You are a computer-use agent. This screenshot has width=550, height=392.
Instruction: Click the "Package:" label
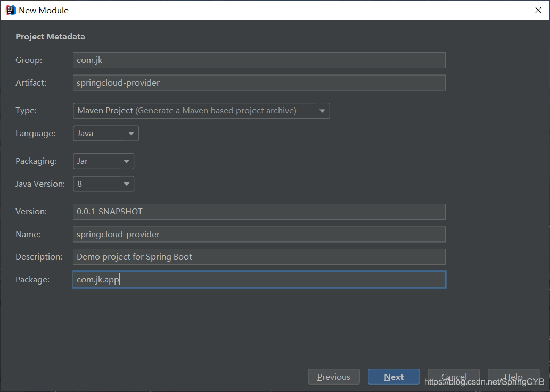(x=32, y=280)
